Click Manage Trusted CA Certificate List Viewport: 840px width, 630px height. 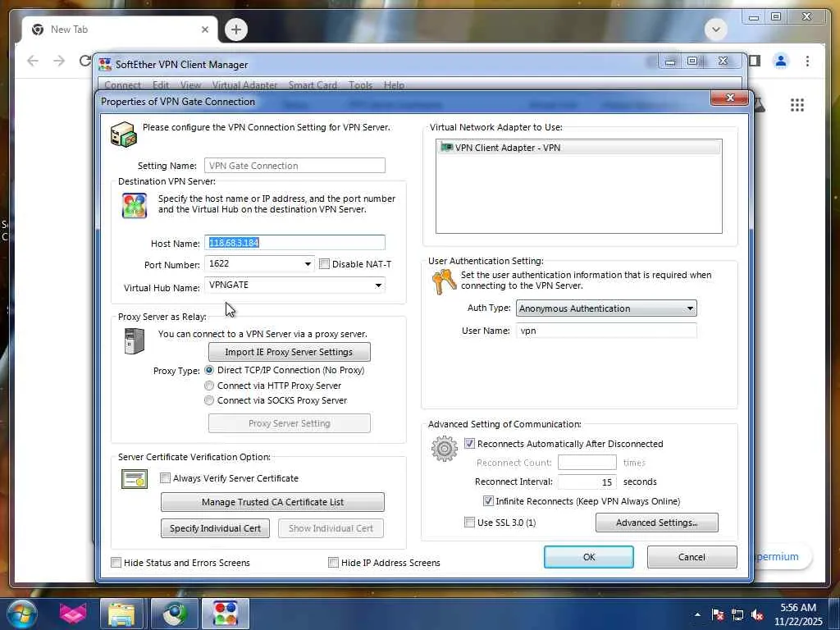click(x=272, y=502)
